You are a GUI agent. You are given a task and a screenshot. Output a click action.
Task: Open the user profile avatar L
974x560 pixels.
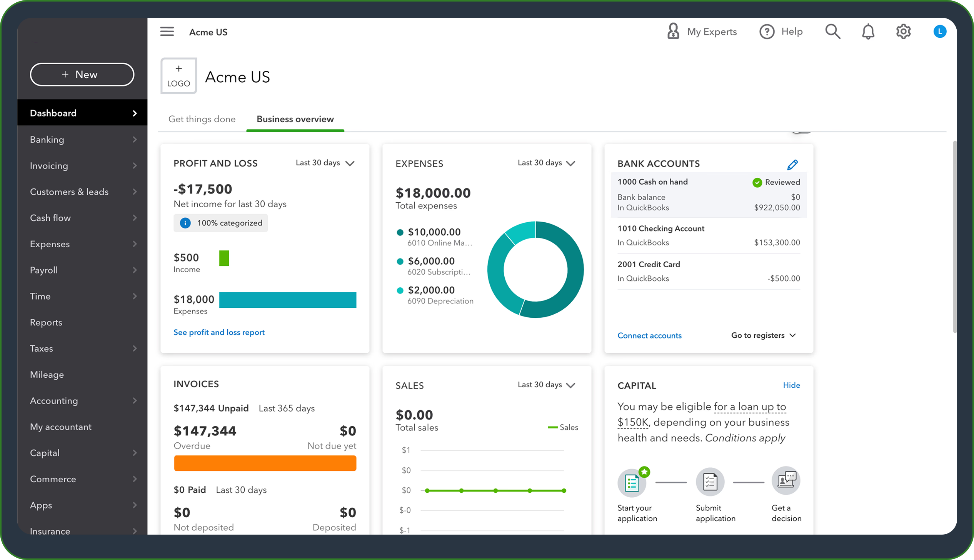(940, 32)
